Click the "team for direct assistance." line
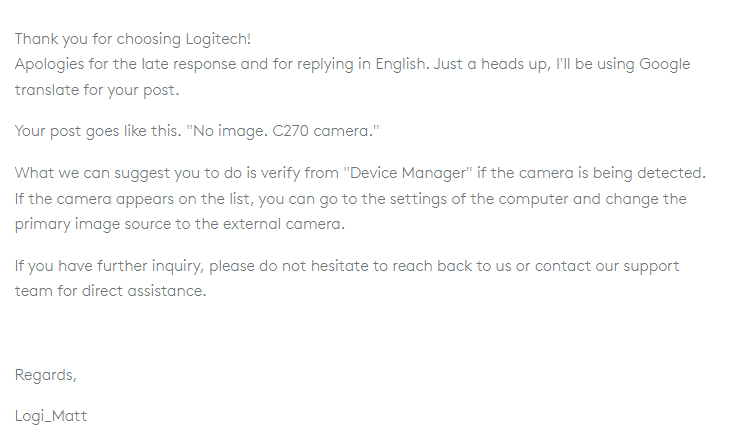The image size is (756, 438). (110, 291)
